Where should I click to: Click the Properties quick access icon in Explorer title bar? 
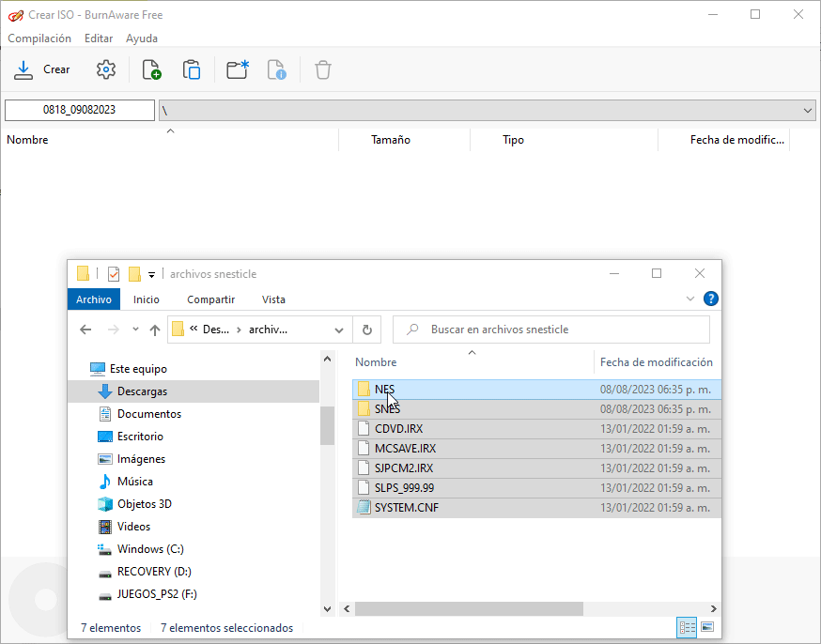[114, 273]
